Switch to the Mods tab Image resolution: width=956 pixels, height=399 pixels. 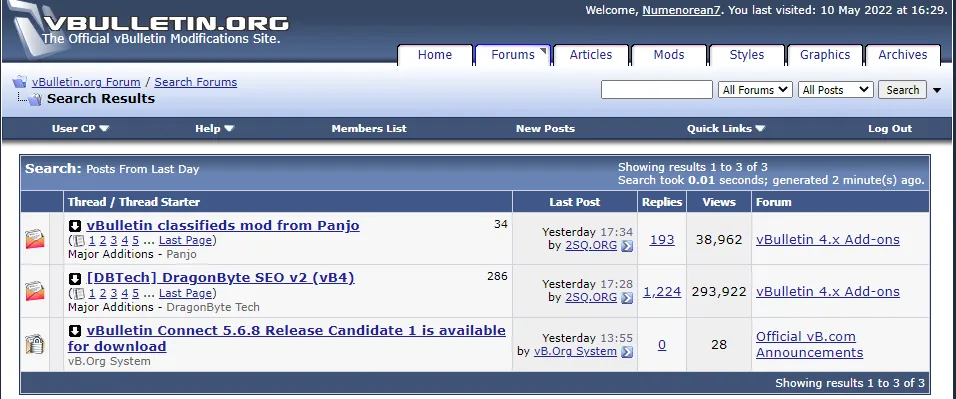pyautogui.click(x=669, y=55)
